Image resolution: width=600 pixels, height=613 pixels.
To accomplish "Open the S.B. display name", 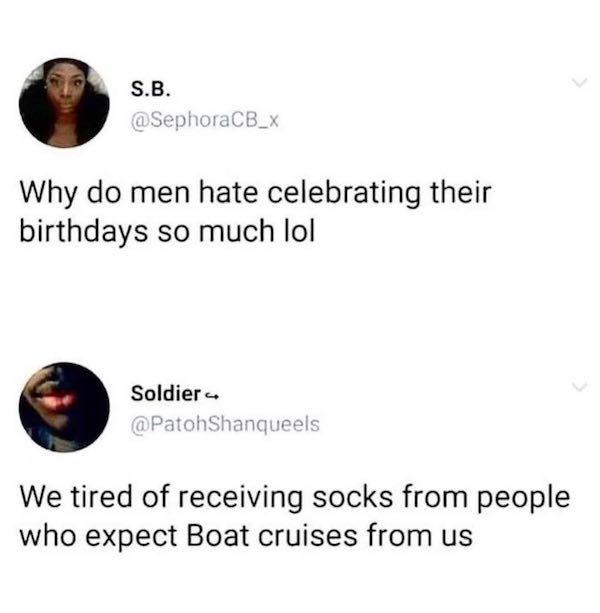I will pyautogui.click(x=150, y=90).
